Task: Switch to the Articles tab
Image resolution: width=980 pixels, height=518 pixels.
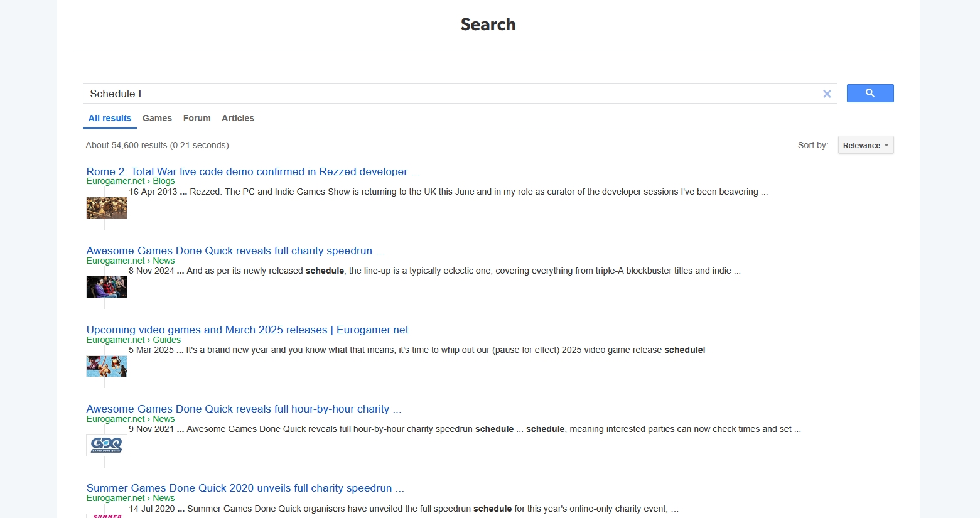Action: point(238,118)
